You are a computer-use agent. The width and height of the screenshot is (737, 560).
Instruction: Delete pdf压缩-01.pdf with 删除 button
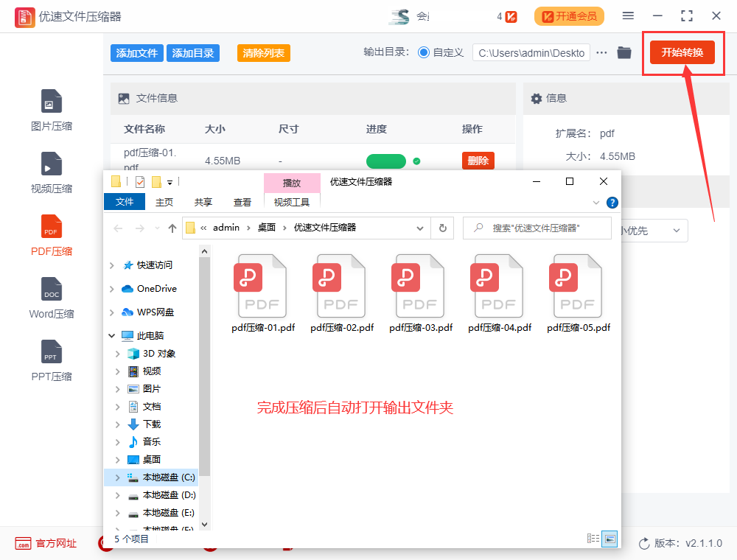click(478, 161)
